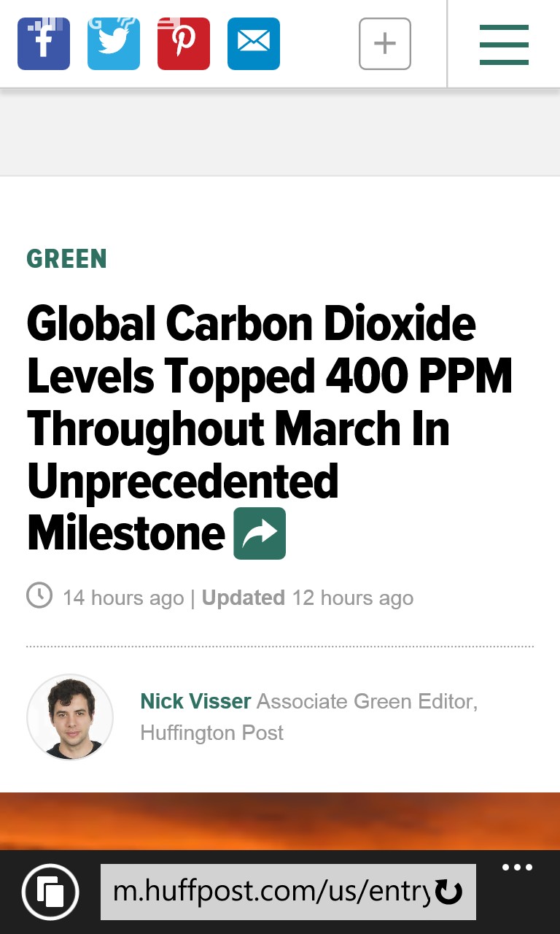
Task: Expand browser options via three dots
Action: [x=518, y=868]
